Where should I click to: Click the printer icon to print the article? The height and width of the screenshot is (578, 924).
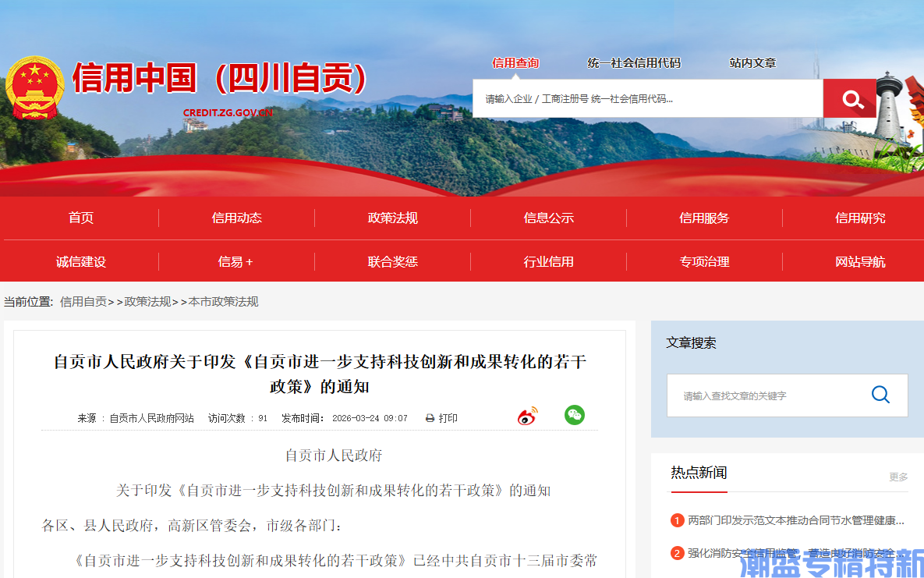click(429, 417)
